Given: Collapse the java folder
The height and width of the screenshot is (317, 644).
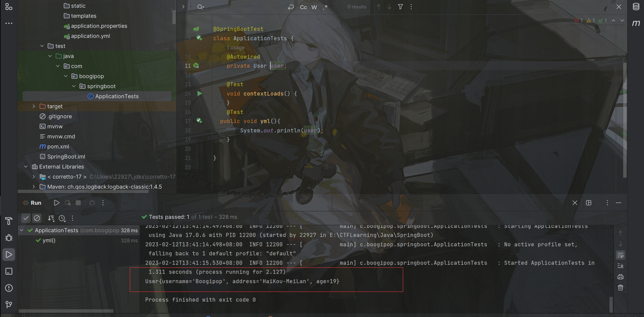Looking at the screenshot, I should click(x=50, y=56).
